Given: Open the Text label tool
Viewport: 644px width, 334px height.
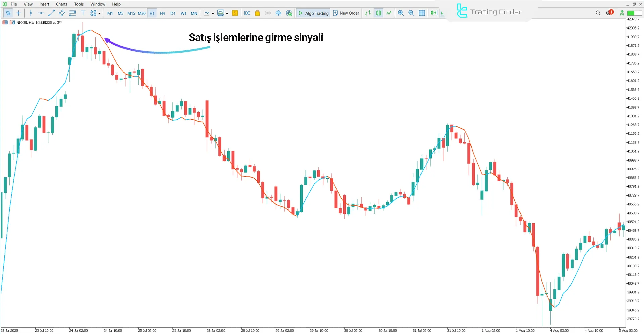Looking at the screenshot, I should pos(83,13).
